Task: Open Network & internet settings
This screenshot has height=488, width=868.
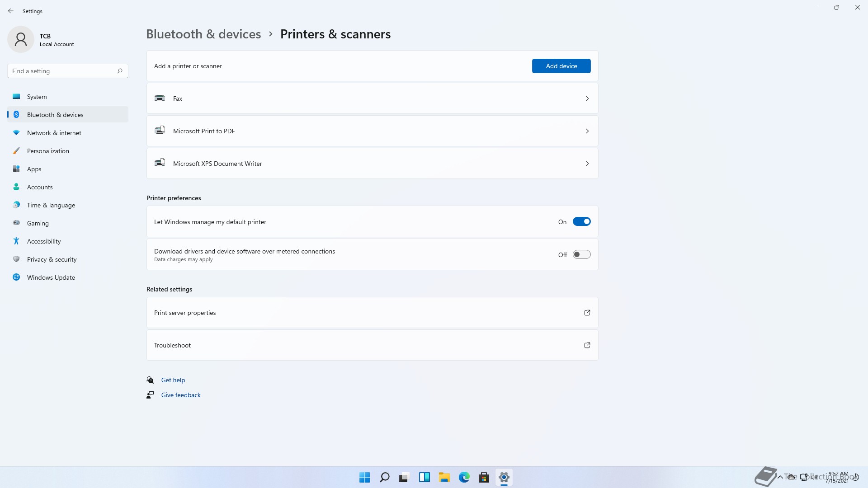Action: tap(68, 133)
